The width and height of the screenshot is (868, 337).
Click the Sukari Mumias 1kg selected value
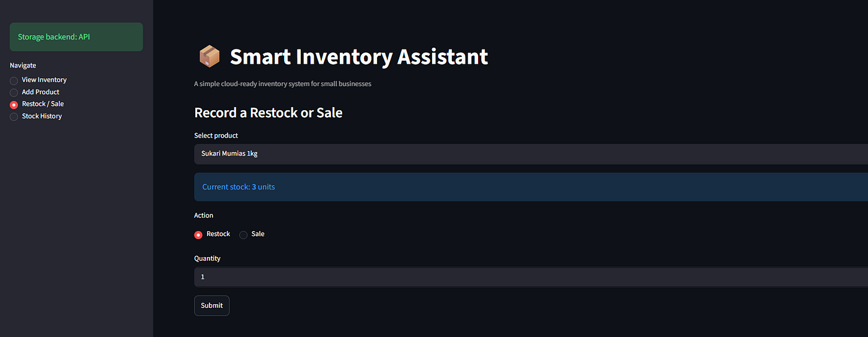229,154
